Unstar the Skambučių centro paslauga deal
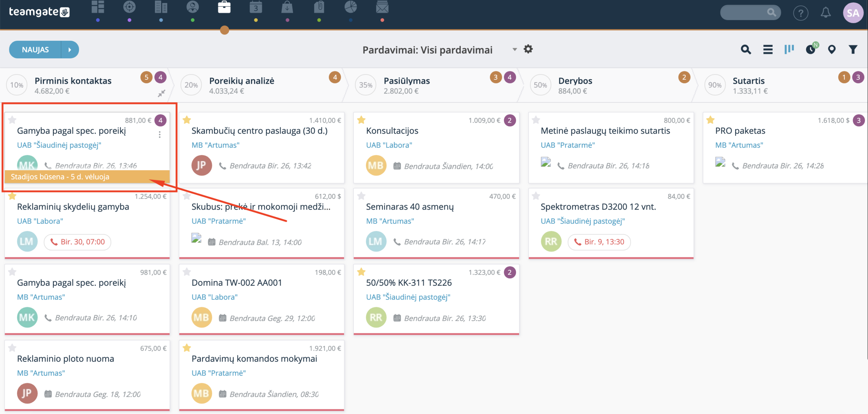 pyautogui.click(x=187, y=120)
